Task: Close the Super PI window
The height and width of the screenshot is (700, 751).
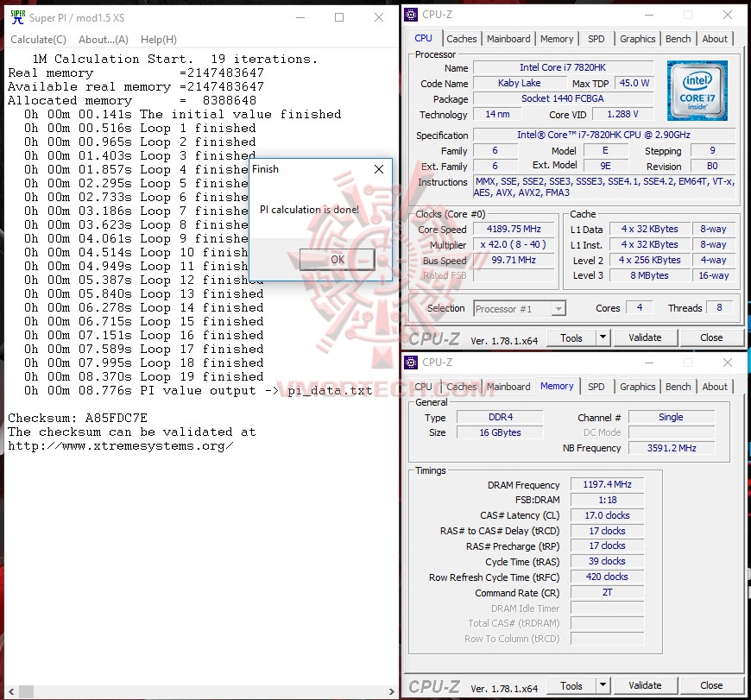Action: pyautogui.click(x=378, y=18)
